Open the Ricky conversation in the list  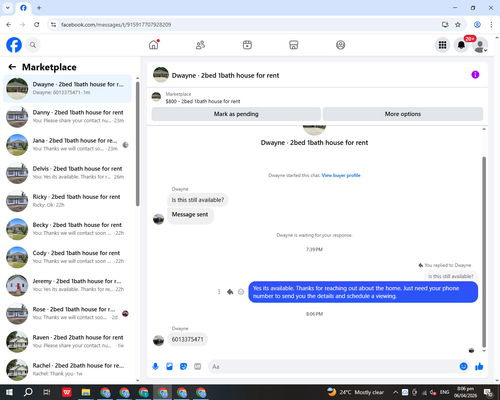point(67,201)
